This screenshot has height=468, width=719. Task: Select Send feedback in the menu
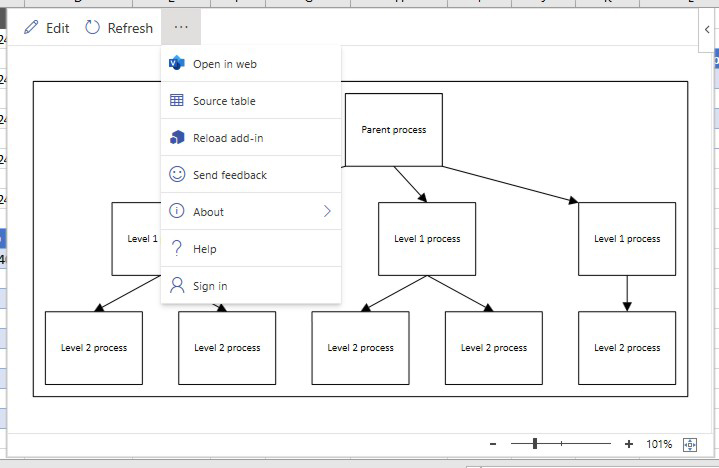pyautogui.click(x=251, y=175)
